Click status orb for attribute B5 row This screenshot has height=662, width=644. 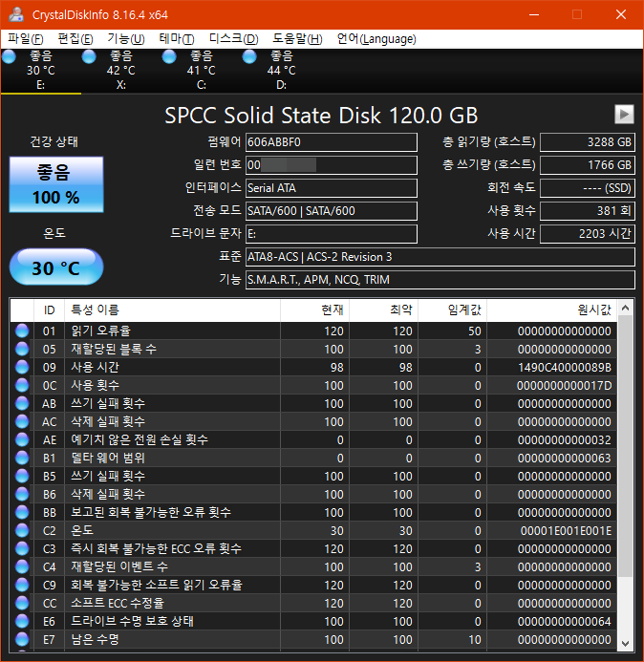click(x=22, y=476)
